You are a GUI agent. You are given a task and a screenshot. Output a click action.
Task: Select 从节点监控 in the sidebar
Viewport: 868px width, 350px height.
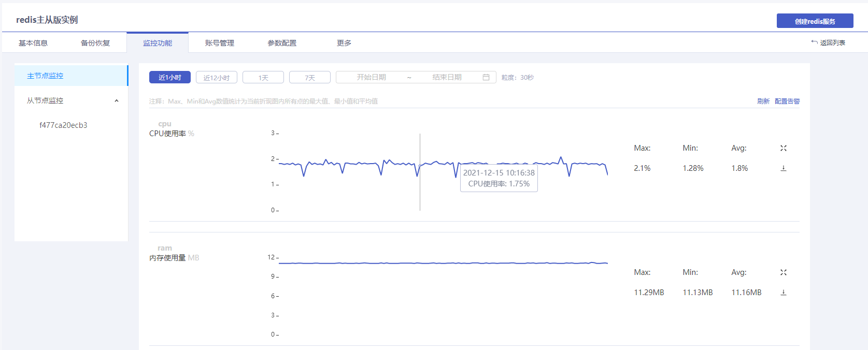point(71,100)
